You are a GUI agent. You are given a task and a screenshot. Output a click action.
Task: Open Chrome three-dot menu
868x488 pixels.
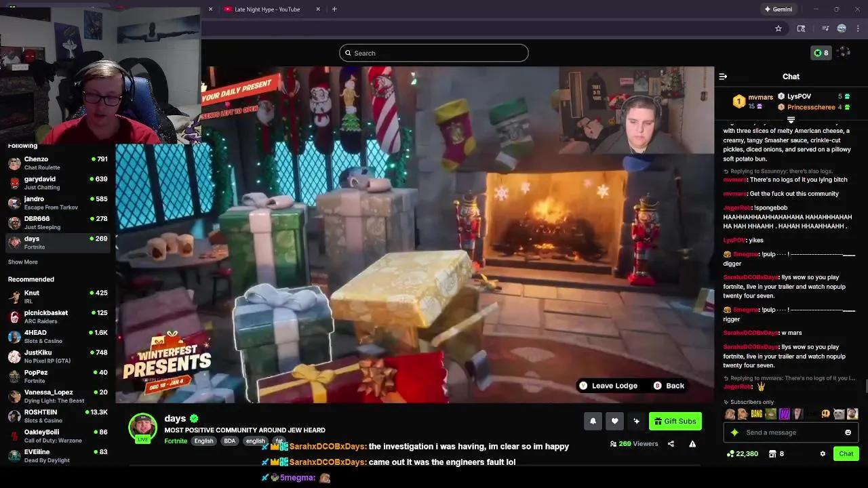point(859,28)
